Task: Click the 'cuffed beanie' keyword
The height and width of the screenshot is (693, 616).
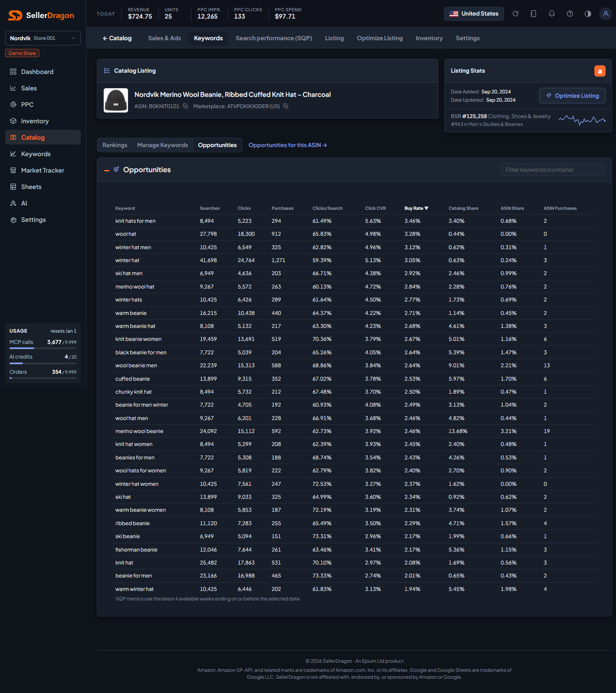Action: [x=133, y=379]
